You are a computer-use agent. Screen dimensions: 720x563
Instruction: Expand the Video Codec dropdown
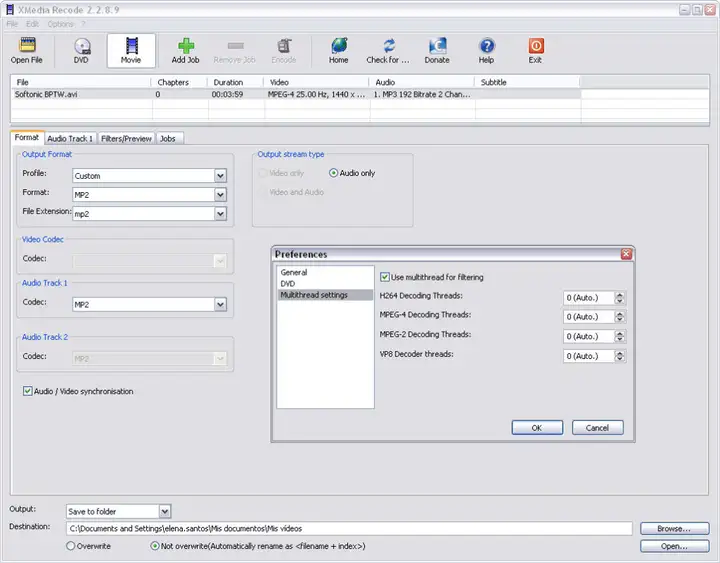[x=220, y=261]
